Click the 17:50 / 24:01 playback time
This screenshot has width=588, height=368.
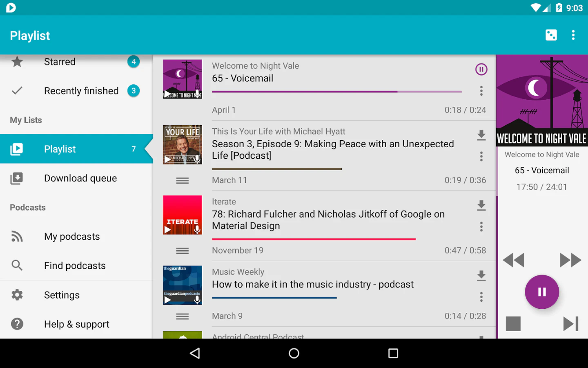point(542,187)
